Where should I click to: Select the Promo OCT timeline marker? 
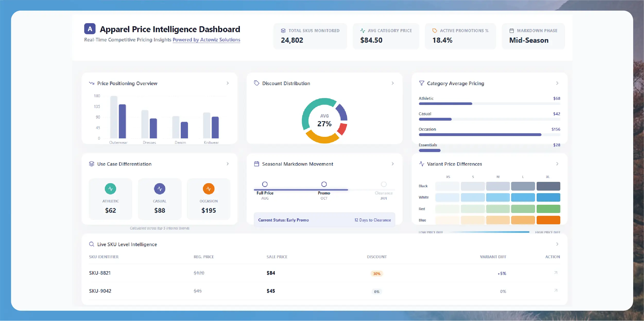[324, 184]
